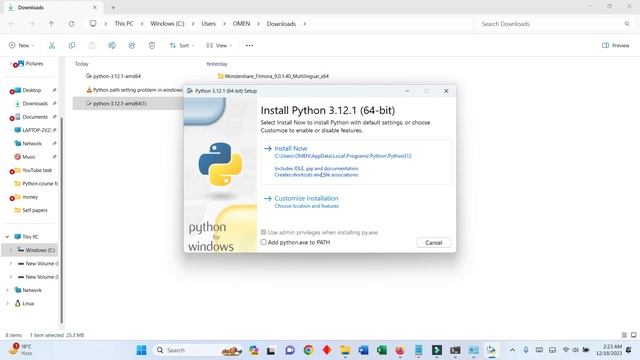
Task: Open Documents in the sidebar
Action: point(35,117)
